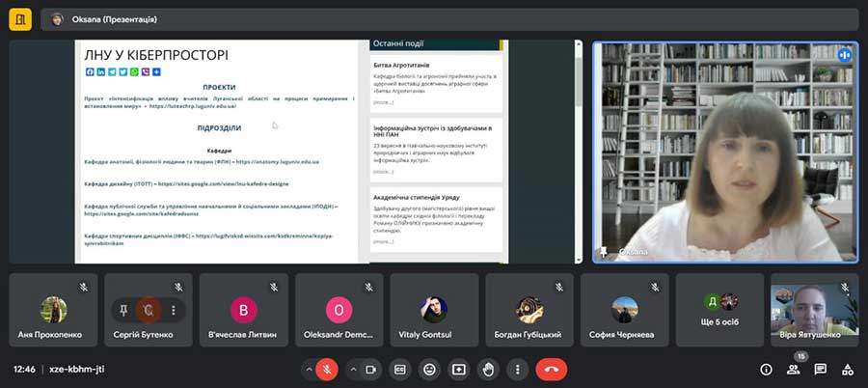This screenshot has width=868, height=388.
Task: Open meeting details info icon
Action: point(766,369)
